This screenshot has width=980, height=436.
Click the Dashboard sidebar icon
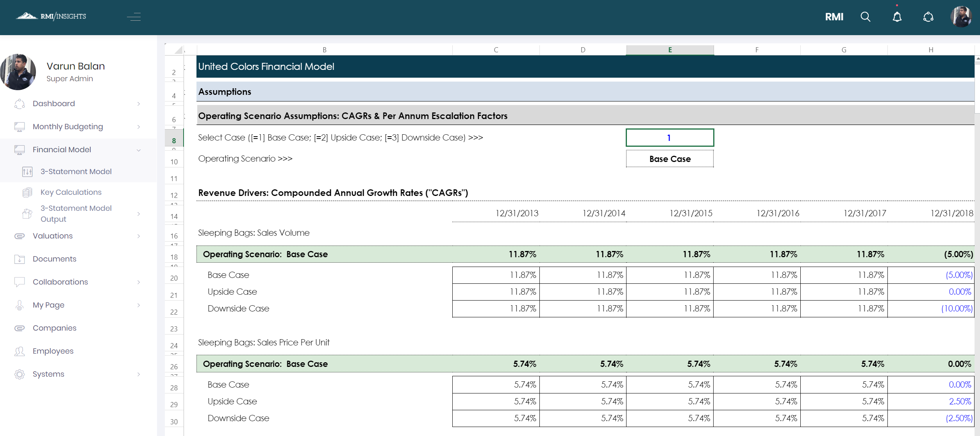tap(20, 104)
